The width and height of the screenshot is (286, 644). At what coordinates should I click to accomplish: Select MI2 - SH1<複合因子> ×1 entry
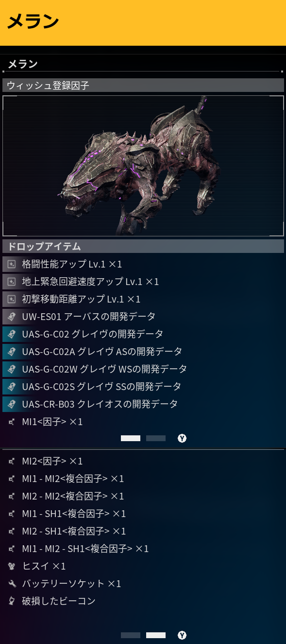point(143,531)
